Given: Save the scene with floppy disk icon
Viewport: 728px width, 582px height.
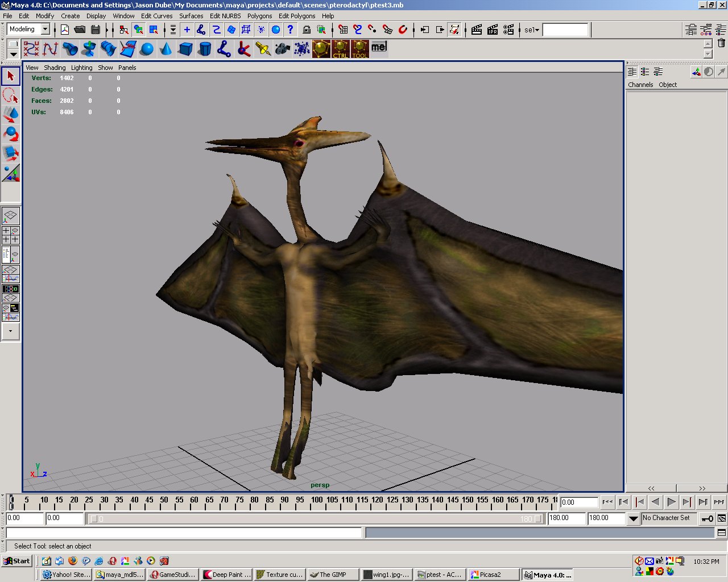Looking at the screenshot, I should click(x=96, y=30).
